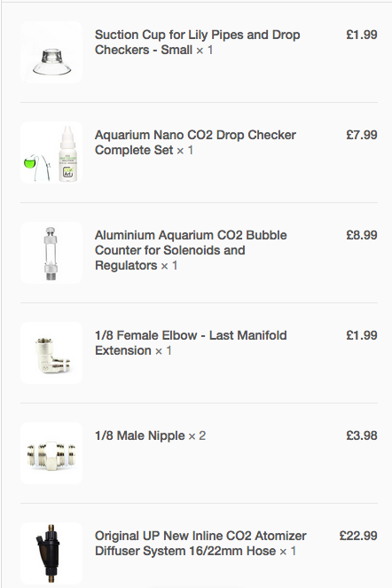Click the × 1 quantity after Regulators
This screenshot has height=588, width=392.
pos(169,265)
